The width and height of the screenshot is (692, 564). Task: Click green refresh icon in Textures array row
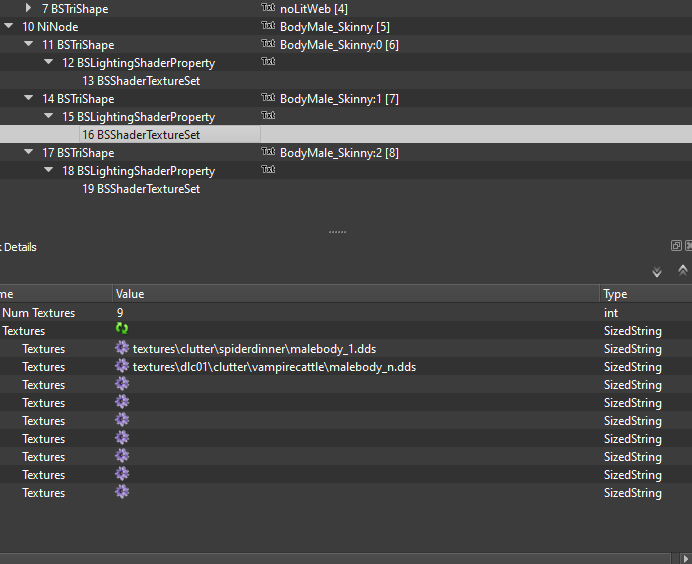122,328
